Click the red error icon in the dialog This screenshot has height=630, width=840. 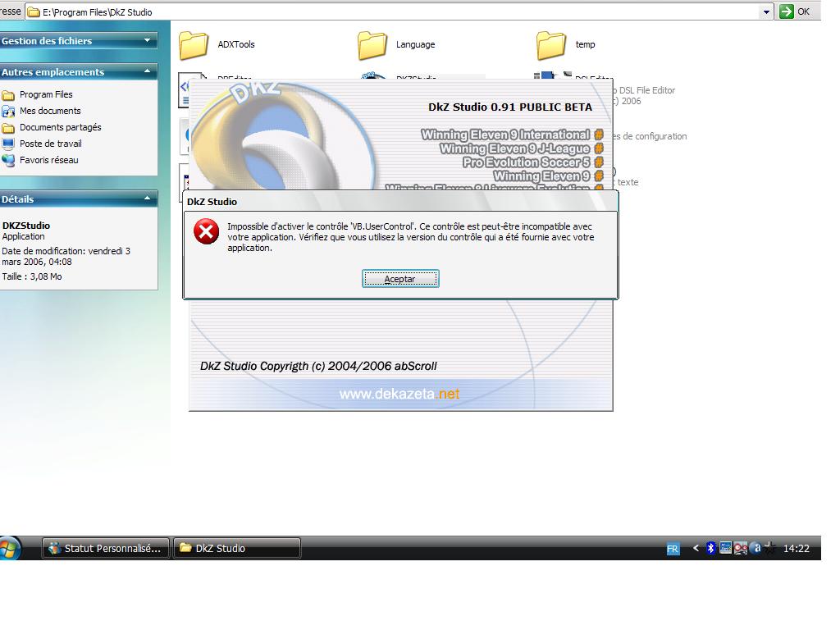pos(206,232)
